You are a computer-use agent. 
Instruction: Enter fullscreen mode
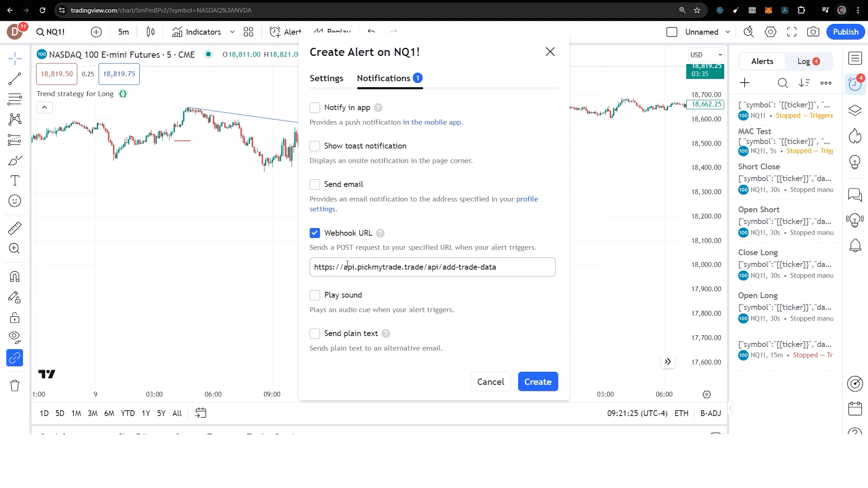coord(792,32)
